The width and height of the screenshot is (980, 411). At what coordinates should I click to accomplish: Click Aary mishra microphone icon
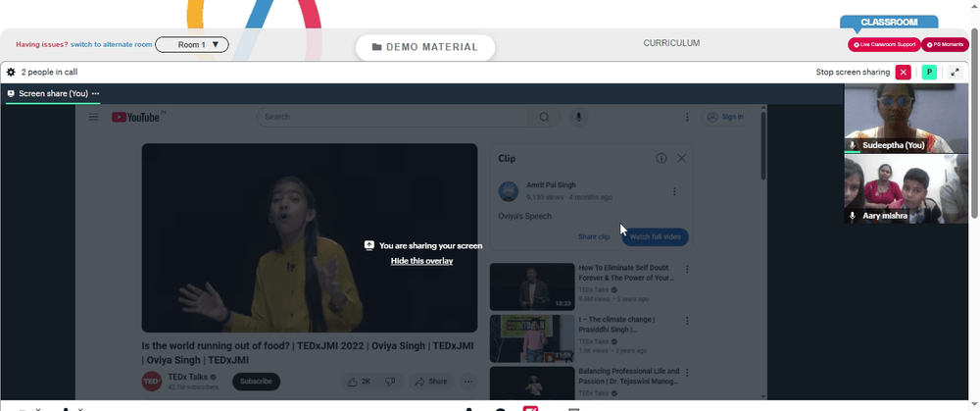(x=852, y=215)
